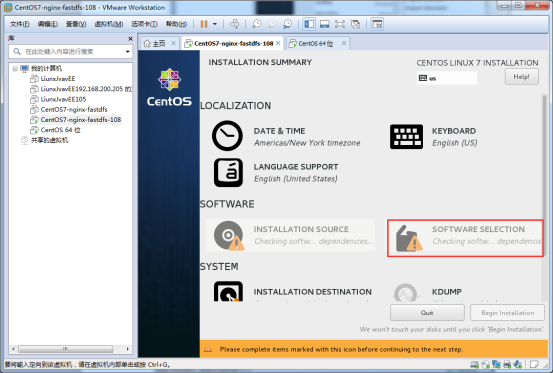
Task: Click the magnifier icon in library search
Action: [17, 51]
